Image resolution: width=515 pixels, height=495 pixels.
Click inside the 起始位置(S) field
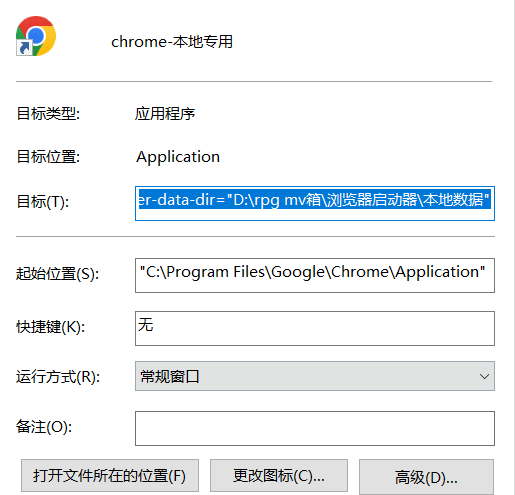tap(315, 275)
